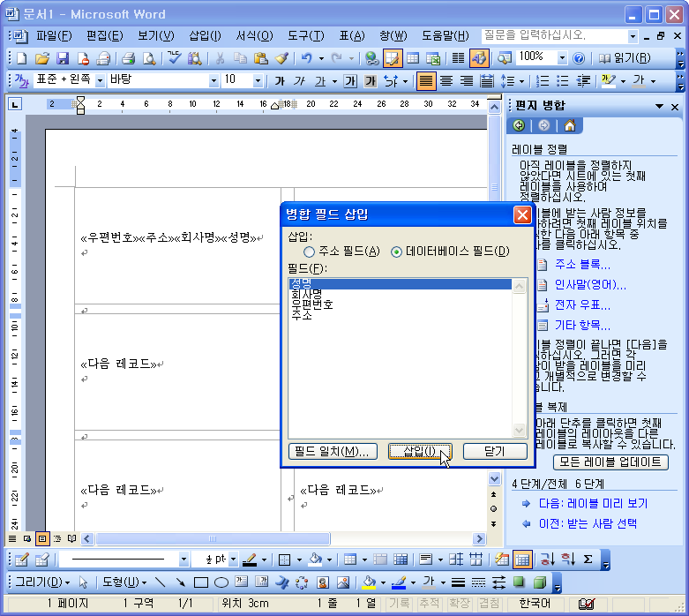The width and height of the screenshot is (689, 616).
Task: Click the fill color paint bucket in Drawing toolbar
Action: (x=368, y=582)
